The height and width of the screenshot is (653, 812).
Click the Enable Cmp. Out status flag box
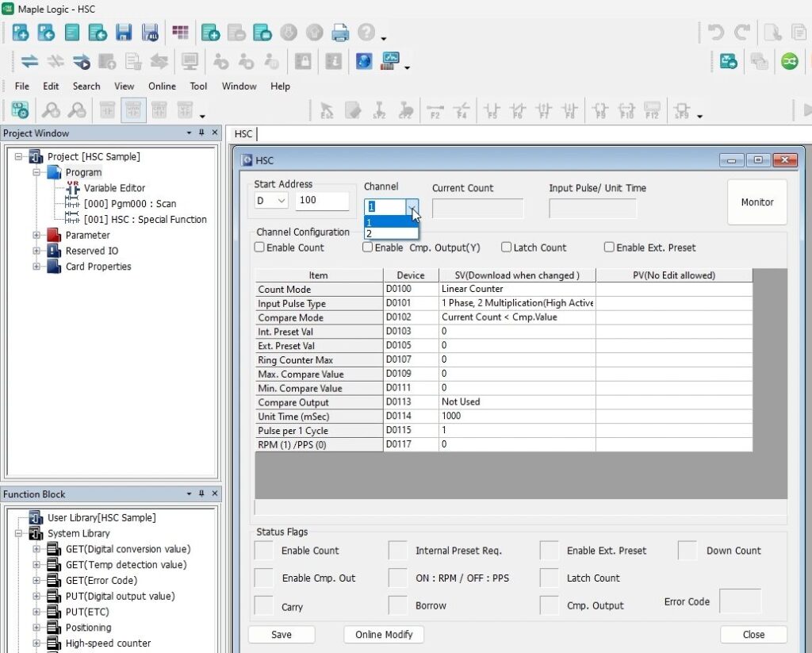(x=263, y=578)
